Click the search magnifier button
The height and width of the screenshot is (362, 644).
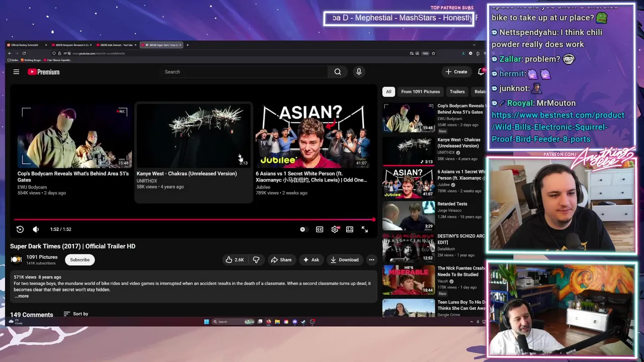pos(338,72)
